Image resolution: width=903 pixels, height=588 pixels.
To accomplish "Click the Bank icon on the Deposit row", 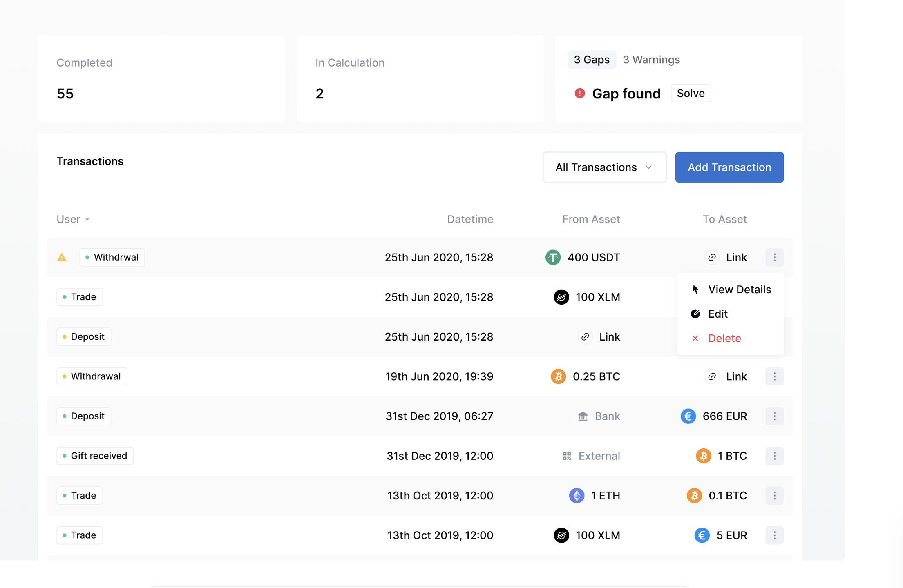I will (x=583, y=416).
